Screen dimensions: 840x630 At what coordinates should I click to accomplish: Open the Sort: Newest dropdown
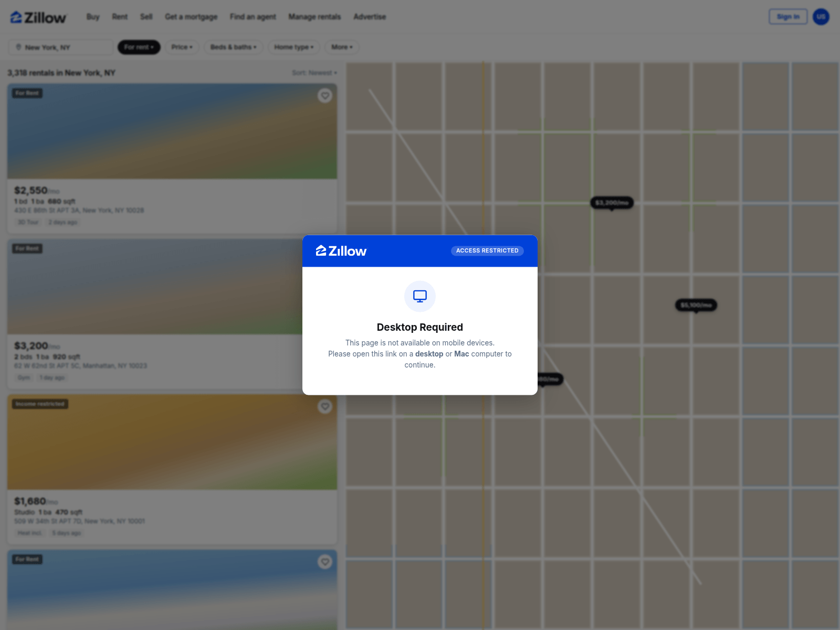(x=314, y=73)
